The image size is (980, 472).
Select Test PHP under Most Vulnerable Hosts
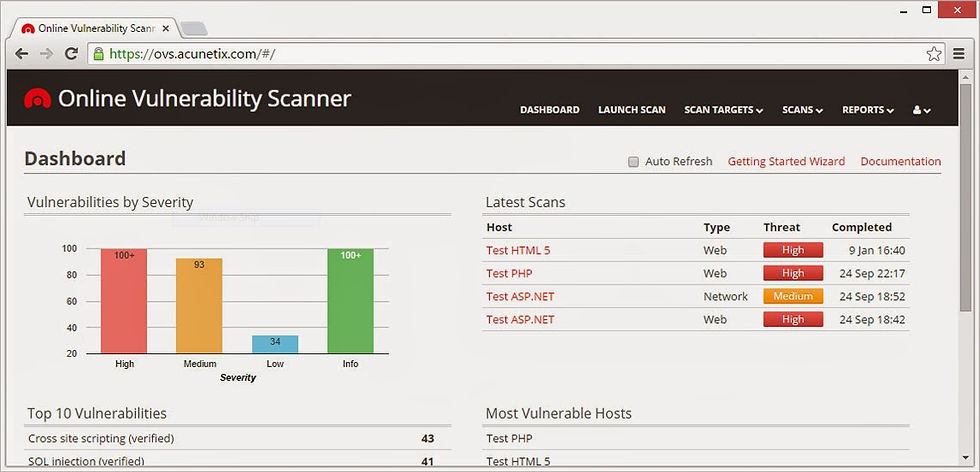(x=509, y=439)
